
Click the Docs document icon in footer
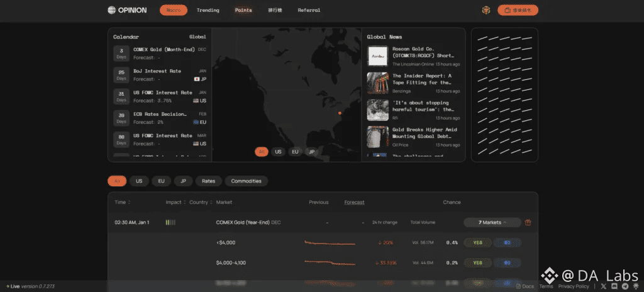pyautogui.click(x=518, y=286)
